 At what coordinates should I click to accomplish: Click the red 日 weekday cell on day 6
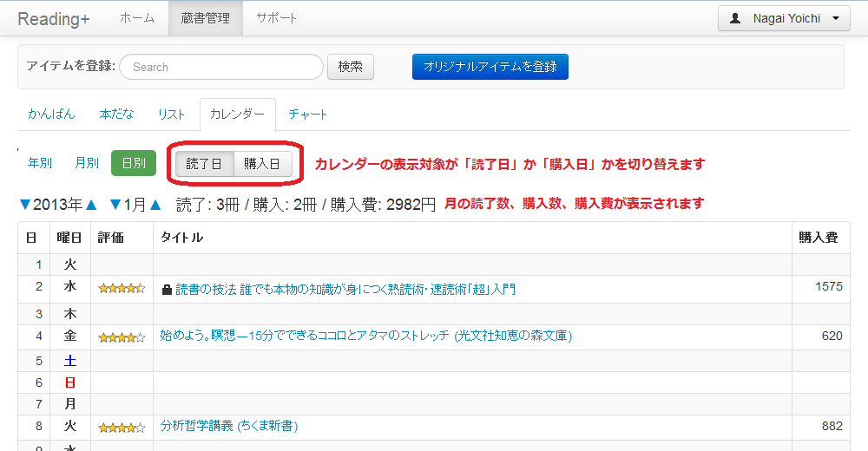coord(70,382)
